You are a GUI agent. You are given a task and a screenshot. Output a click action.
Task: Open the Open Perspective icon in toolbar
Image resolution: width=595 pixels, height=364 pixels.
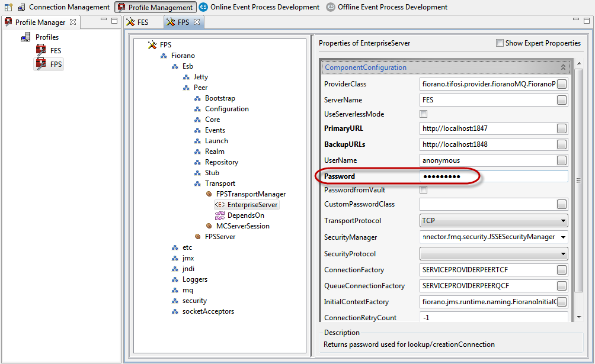[x=9, y=7]
